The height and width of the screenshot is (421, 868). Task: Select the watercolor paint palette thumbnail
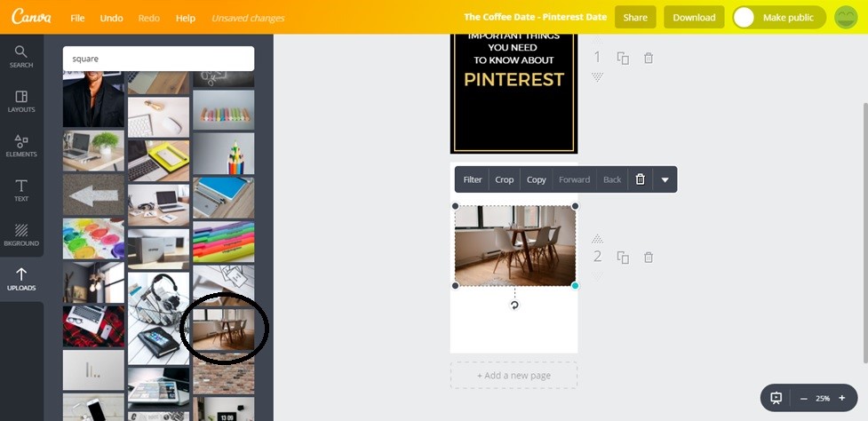(93, 238)
